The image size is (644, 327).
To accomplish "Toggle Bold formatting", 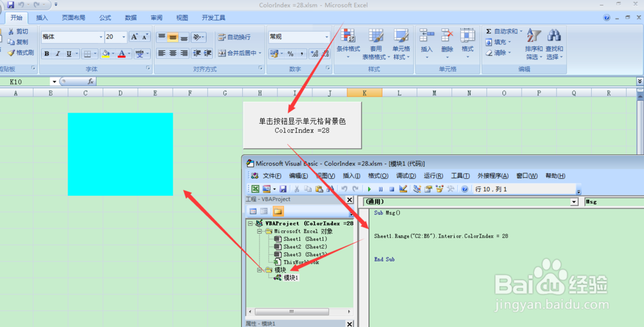I will (x=47, y=53).
